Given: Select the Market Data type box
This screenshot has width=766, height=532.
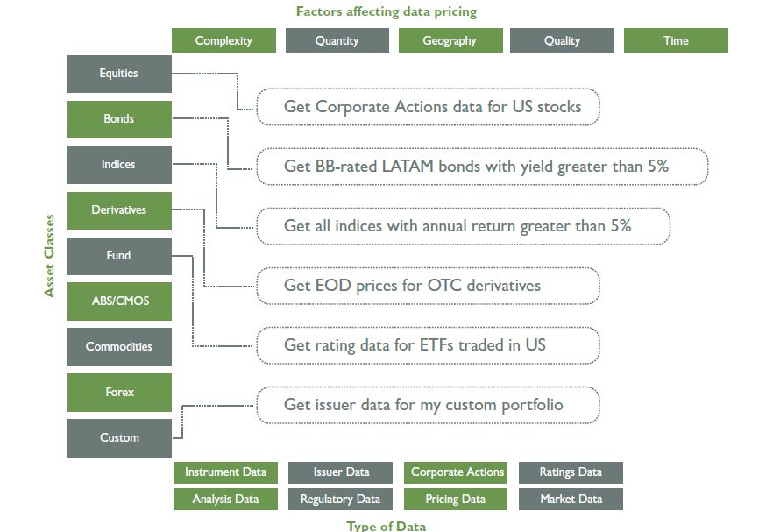Looking at the screenshot, I should (571, 500).
